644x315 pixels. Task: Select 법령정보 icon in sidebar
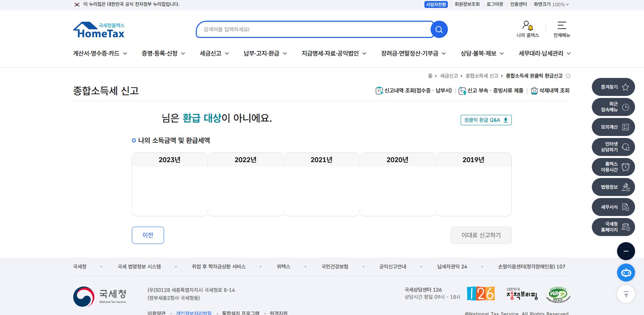(x=626, y=187)
